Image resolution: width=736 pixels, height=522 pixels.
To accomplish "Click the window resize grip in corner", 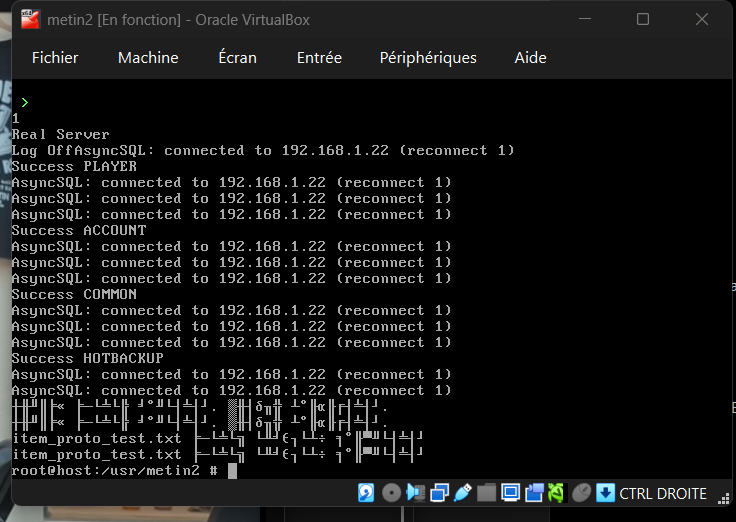I will 723,499.
